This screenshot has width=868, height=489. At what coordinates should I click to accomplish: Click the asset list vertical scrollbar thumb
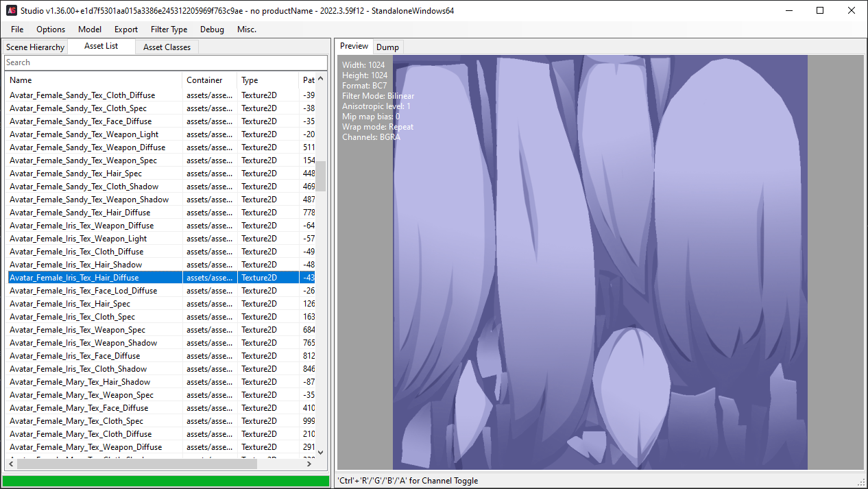coord(321,176)
